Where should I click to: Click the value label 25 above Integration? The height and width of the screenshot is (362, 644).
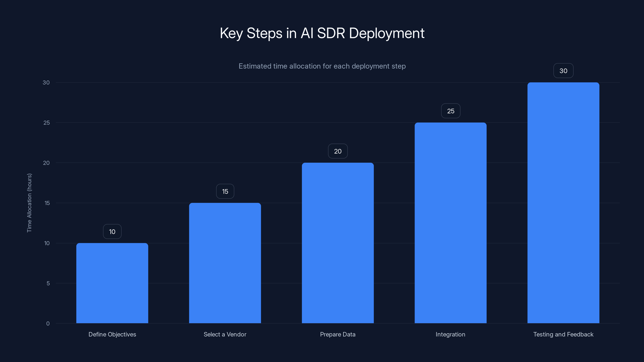(x=451, y=111)
